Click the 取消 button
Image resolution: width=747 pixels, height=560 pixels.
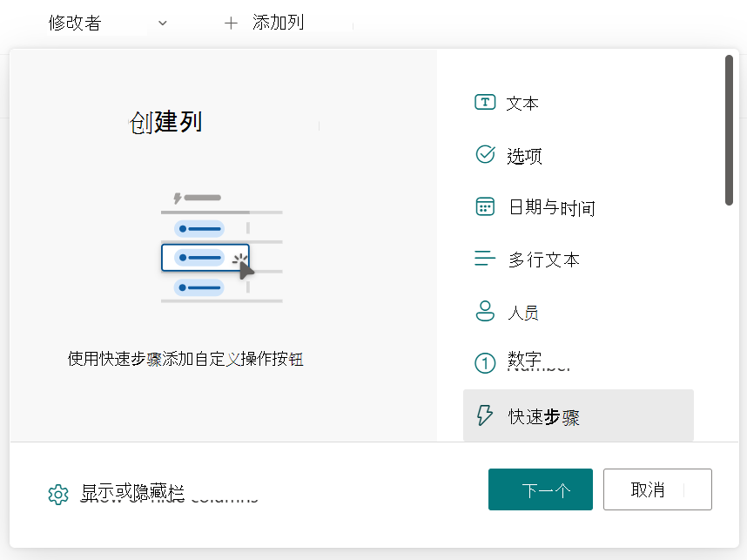tap(657, 489)
